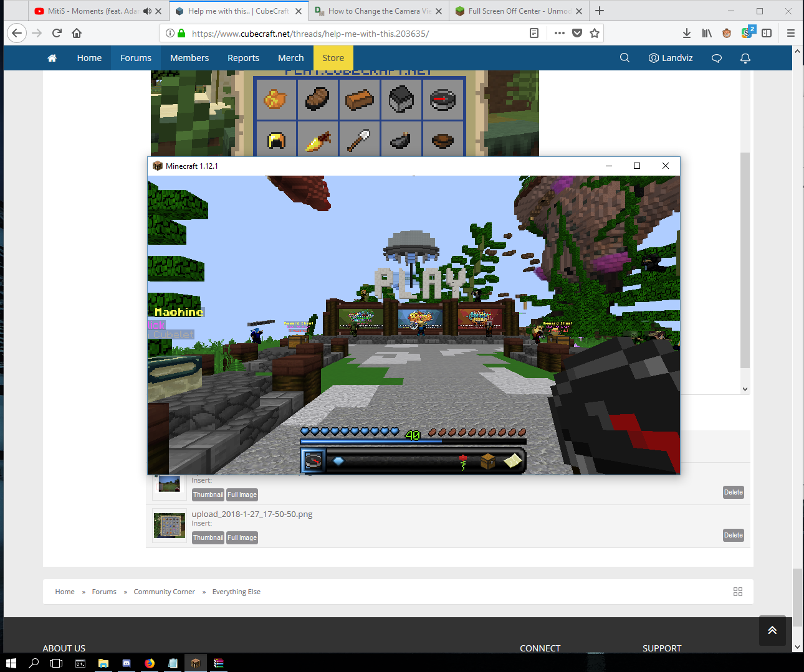The height and width of the screenshot is (672, 804).
Task: Click the Firefox address bar URL
Action: (310, 34)
